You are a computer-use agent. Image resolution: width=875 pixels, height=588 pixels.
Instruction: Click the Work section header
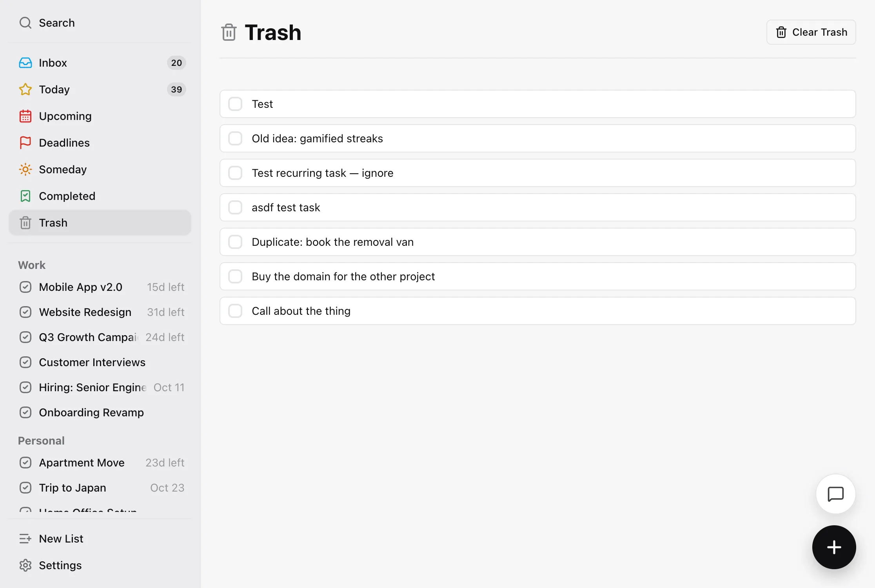(32, 265)
